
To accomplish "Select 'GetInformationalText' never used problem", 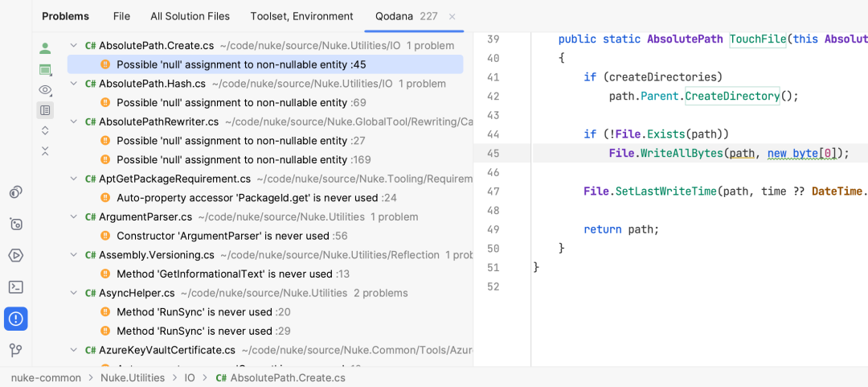I will tap(265, 274).
